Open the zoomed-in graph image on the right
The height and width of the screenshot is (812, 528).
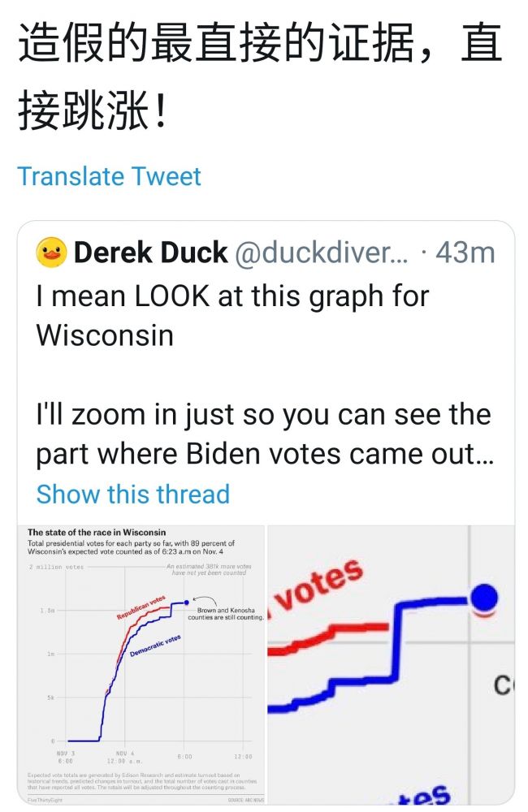pos(391,664)
